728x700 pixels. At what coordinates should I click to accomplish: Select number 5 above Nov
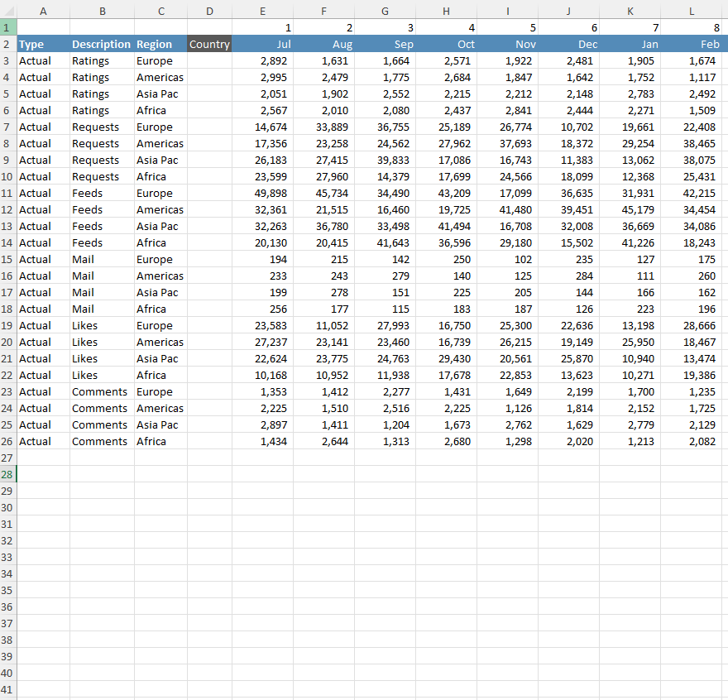click(507, 27)
